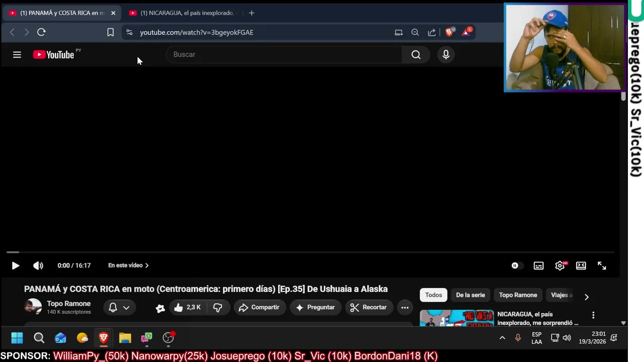The image size is (644, 362).
Task: Click the Brave icon in the taskbar
Action: [x=104, y=338]
